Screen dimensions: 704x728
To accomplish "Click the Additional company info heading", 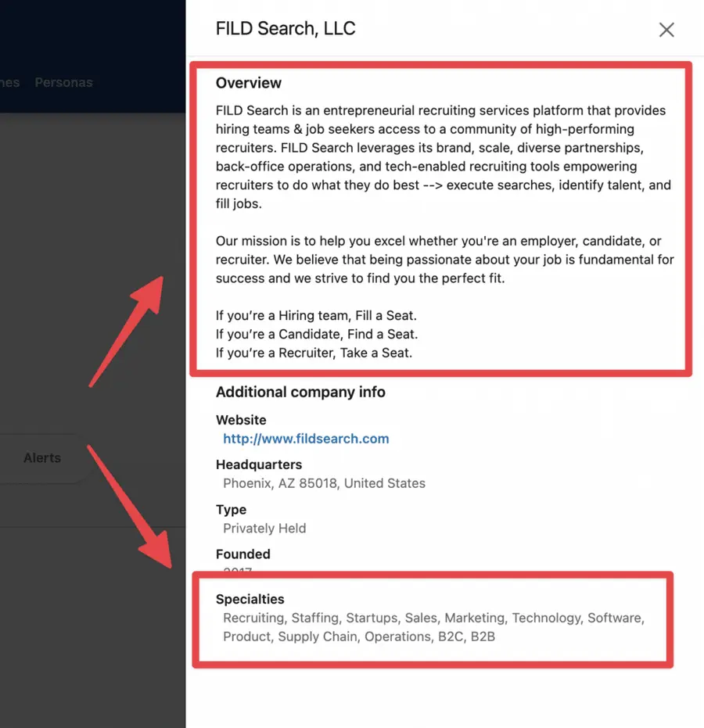I will coord(300,392).
